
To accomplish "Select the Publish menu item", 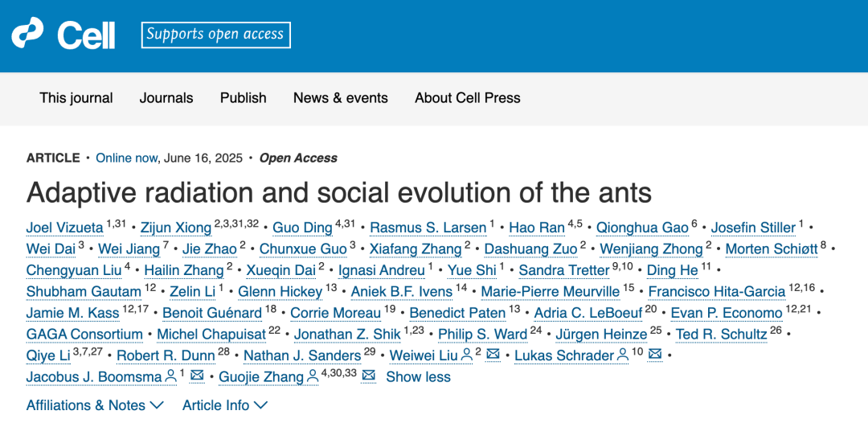I will click(x=244, y=98).
